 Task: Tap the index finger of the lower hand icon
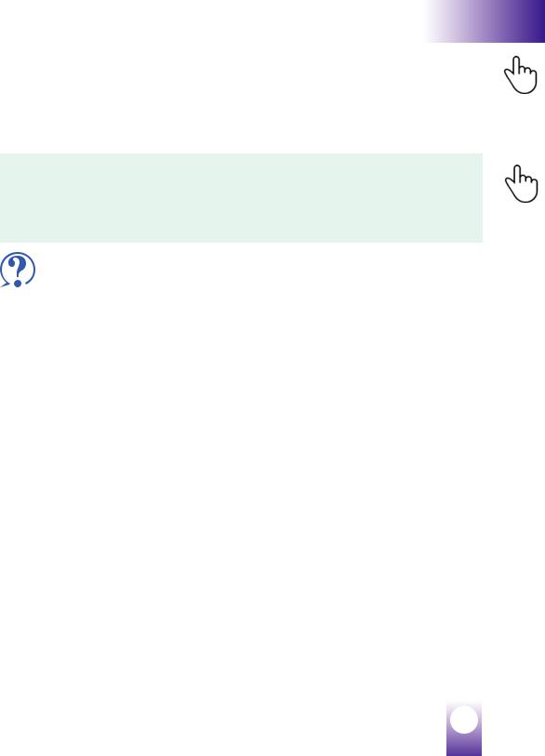[517, 174]
